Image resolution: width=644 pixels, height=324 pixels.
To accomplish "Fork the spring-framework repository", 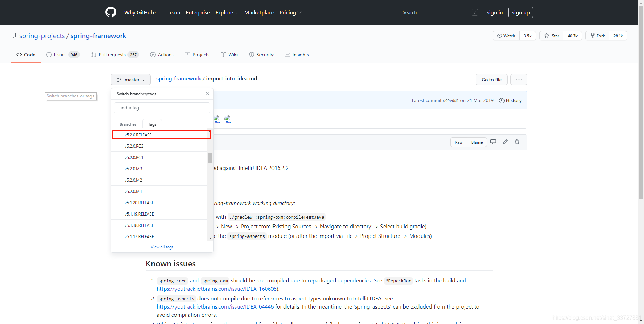I will pos(597,36).
